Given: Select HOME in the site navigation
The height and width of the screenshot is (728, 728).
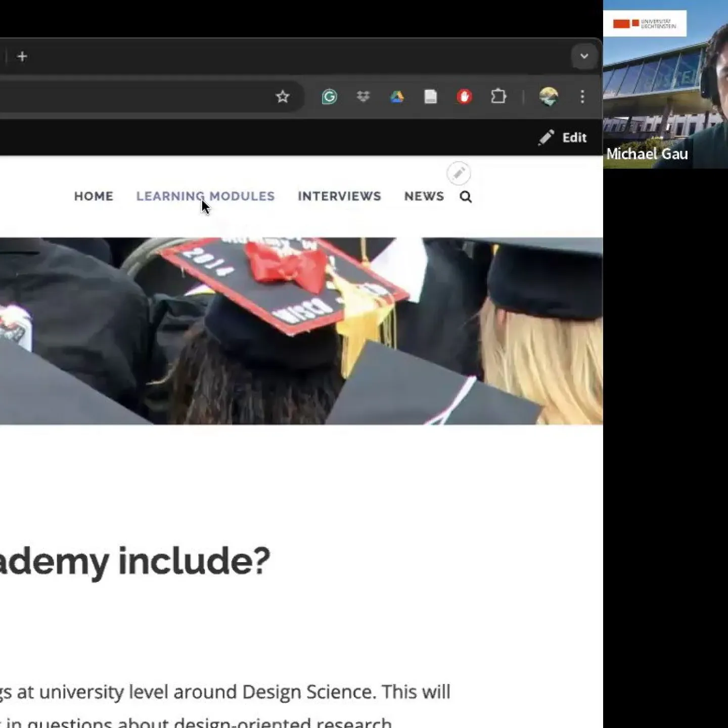Looking at the screenshot, I should (94, 196).
